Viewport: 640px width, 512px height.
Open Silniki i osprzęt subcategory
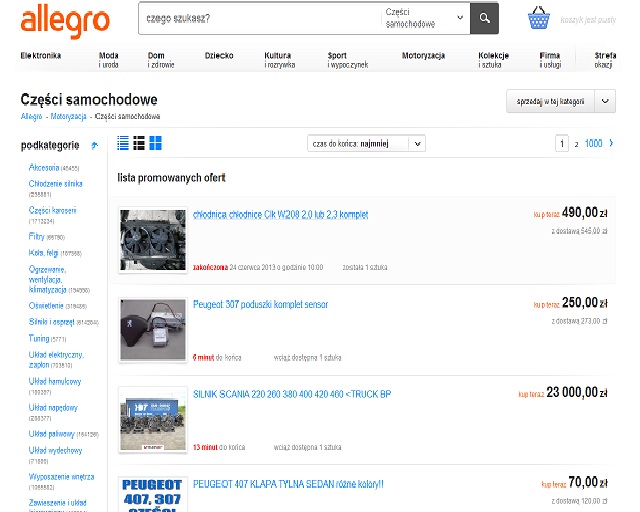51,322
